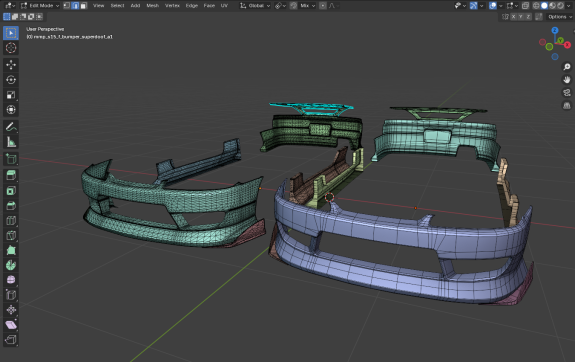The height and width of the screenshot is (362, 575).
Task: Choose the Measure tool
Action: click(11, 142)
